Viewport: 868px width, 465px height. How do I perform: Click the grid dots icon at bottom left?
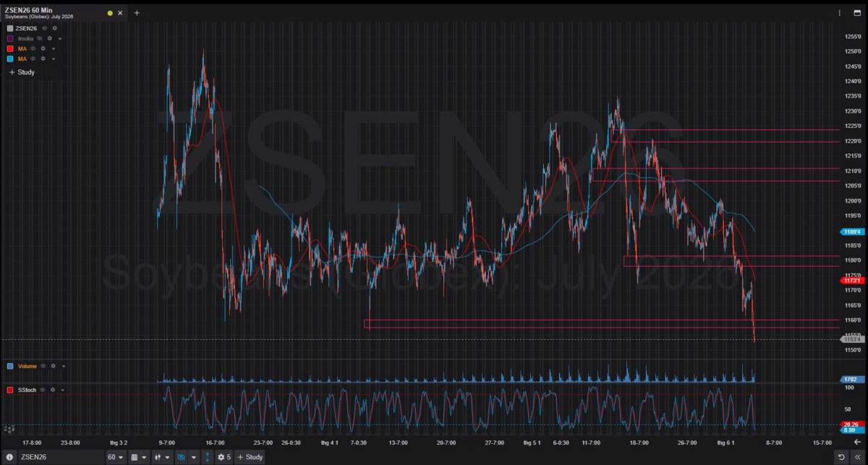[x=9, y=429]
